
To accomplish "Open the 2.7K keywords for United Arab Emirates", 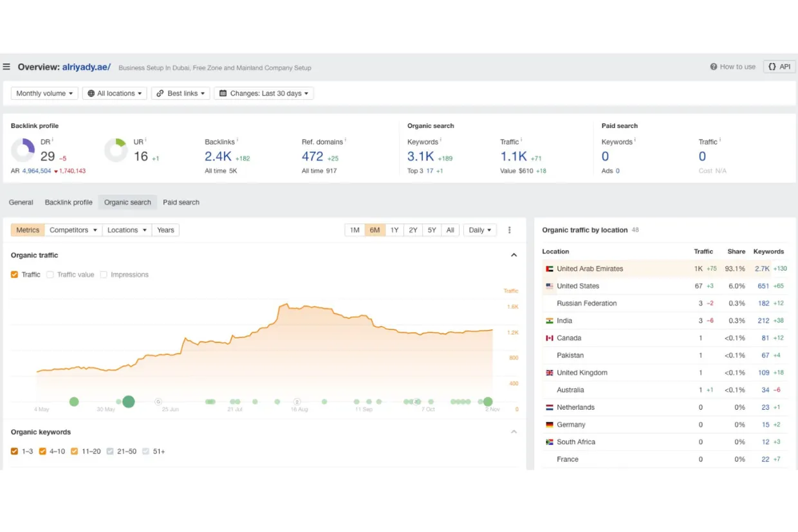I will click(762, 269).
